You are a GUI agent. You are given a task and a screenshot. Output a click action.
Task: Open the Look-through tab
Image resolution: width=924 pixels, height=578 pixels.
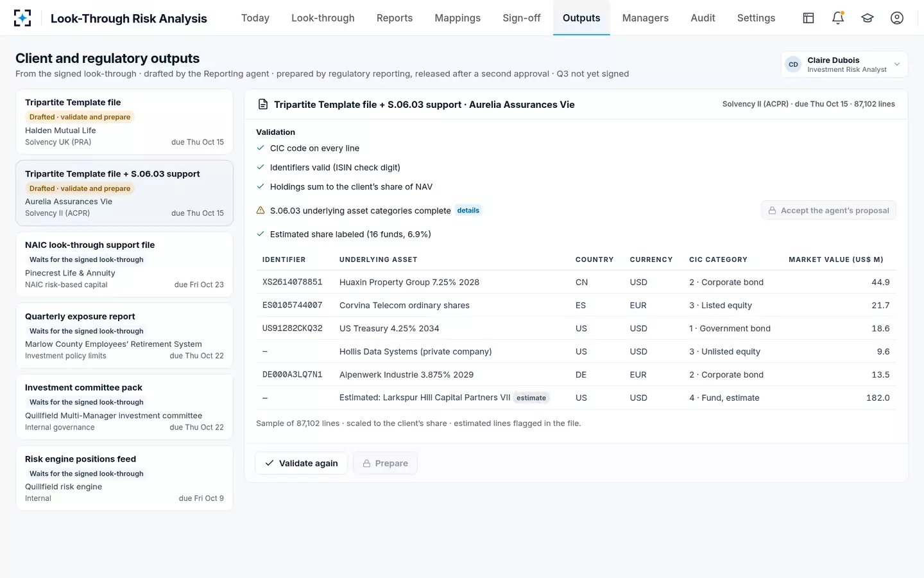[x=323, y=18]
